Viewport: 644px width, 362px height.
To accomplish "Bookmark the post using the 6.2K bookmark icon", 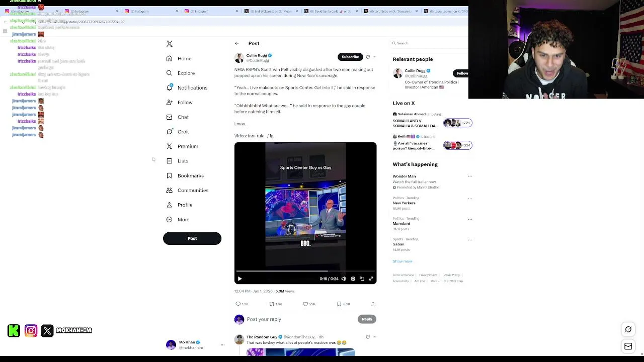I will tap(339, 304).
